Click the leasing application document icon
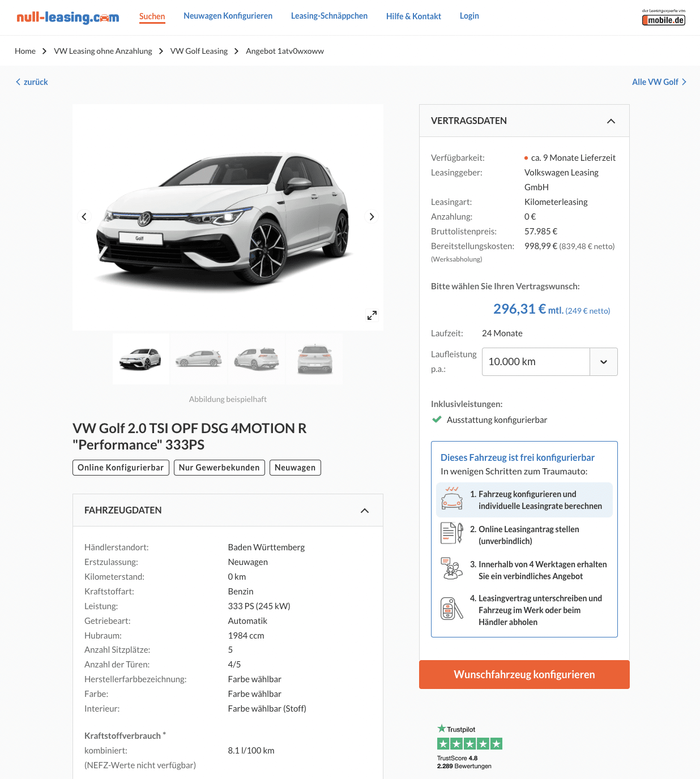 (x=452, y=533)
